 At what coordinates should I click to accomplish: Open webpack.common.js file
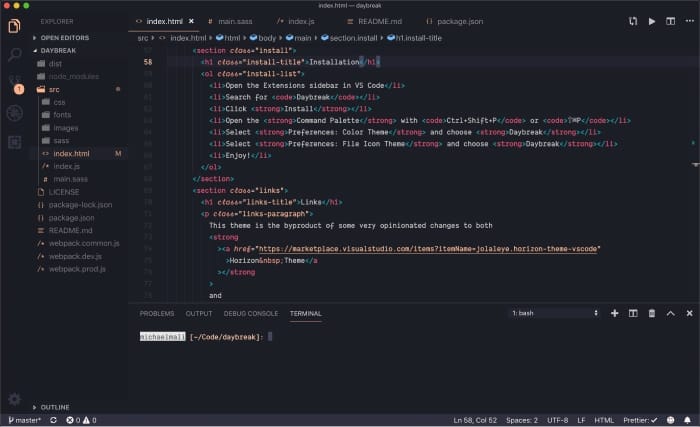pyautogui.click(x=84, y=243)
